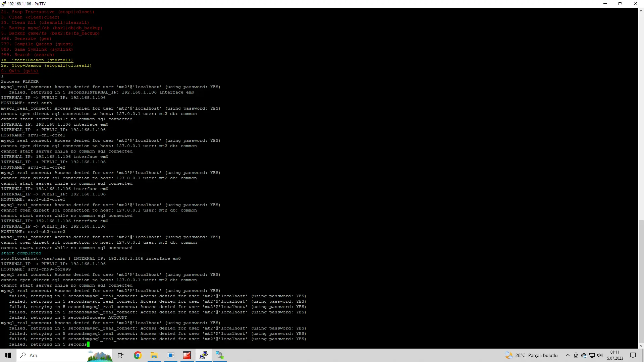Open the red application taskbar icon
644x362 pixels.
pyautogui.click(x=187, y=355)
